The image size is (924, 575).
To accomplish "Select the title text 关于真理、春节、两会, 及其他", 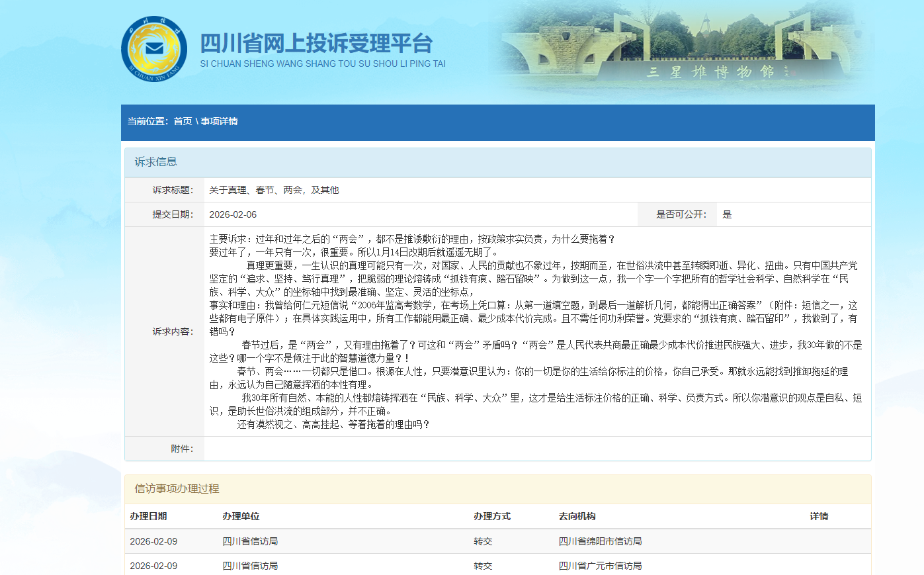I will click(x=274, y=190).
